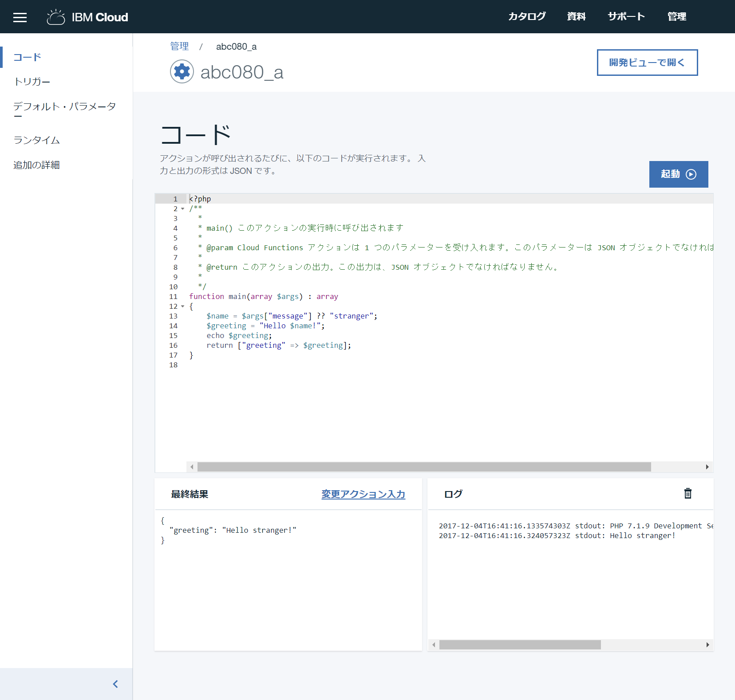Image resolution: width=735 pixels, height=700 pixels.
Task: Open 追加の詳細 in sidebar
Action: (x=36, y=165)
